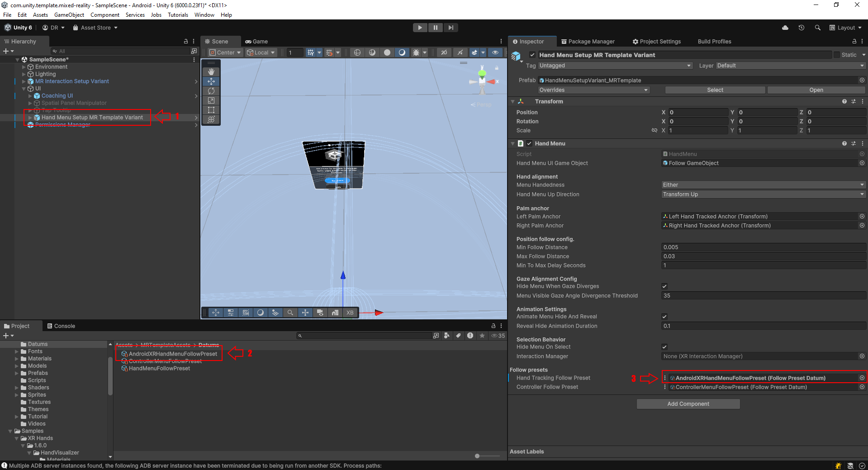868x470 pixels.
Task: Switch to the Package Manager tab
Action: pyautogui.click(x=588, y=42)
